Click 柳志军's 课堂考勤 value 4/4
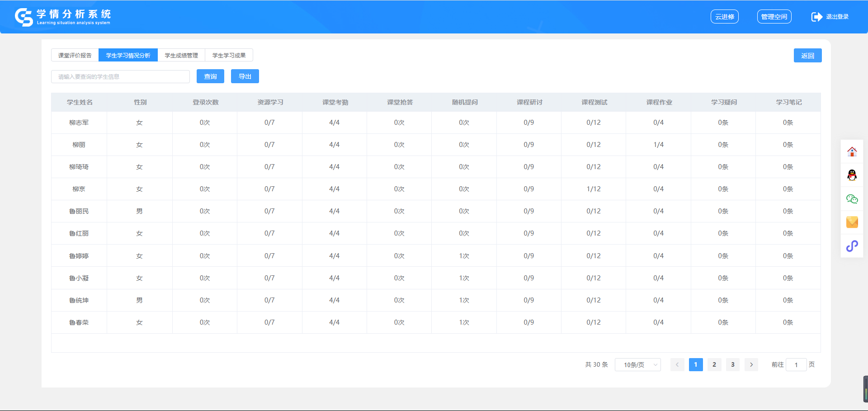The width and height of the screenshot is (868, 411). click(x=334, y=123)
